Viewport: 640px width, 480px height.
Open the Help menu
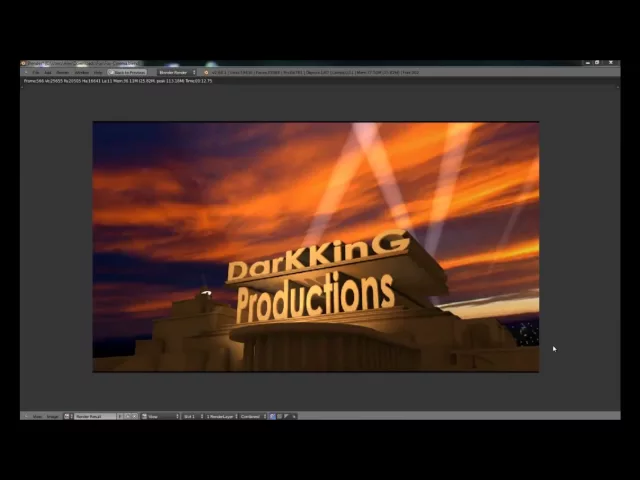tap(98, 72)
